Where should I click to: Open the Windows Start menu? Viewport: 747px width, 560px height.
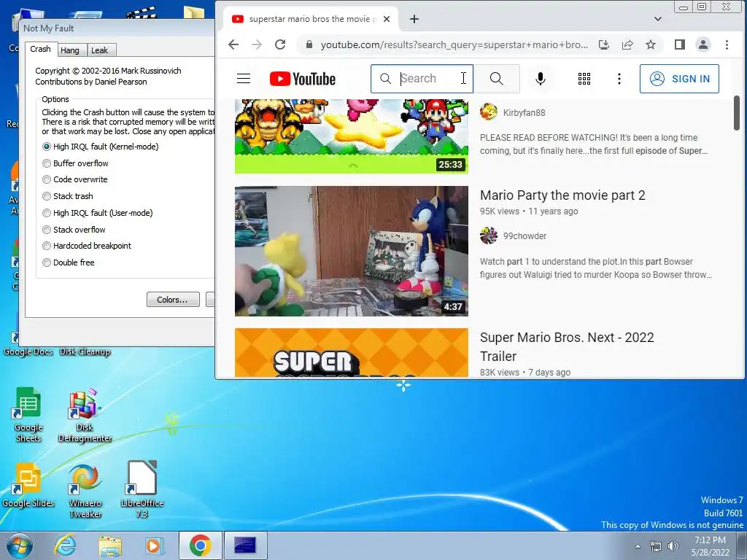click(x=20, y=545)
